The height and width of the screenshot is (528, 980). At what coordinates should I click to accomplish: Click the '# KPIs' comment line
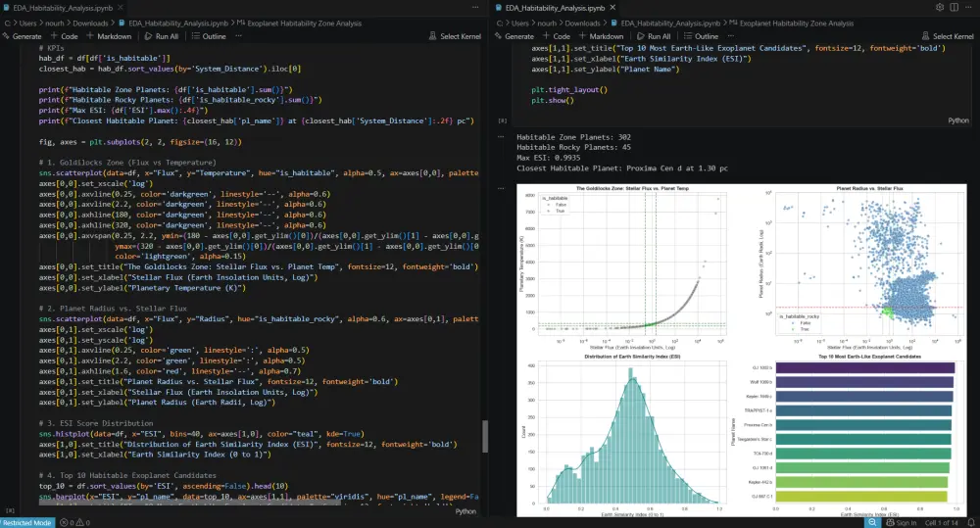51,48
